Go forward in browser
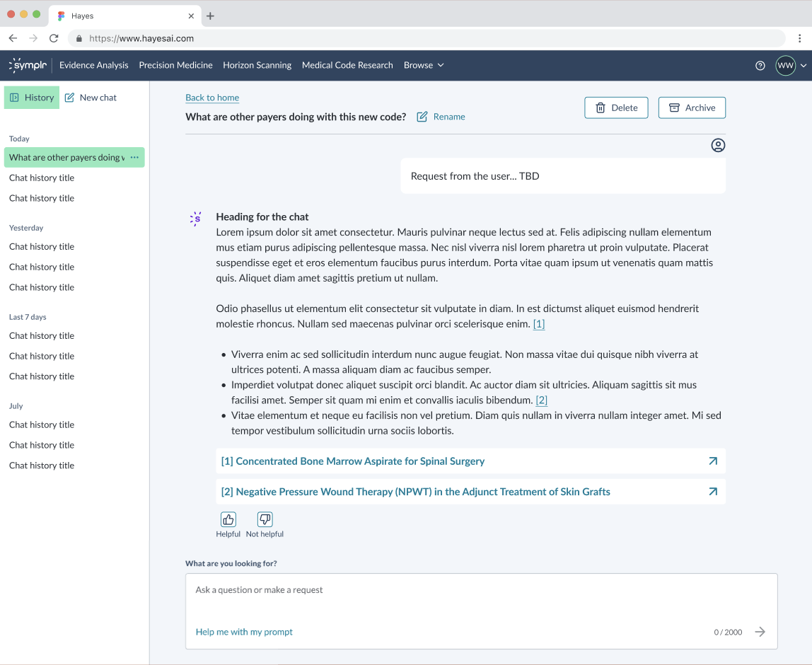This screenshot has height=665, width=812. click(33, 38)
